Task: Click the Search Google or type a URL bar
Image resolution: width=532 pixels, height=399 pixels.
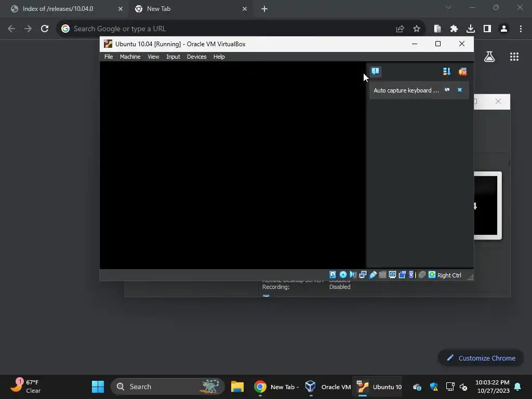Action: [241, 29]
